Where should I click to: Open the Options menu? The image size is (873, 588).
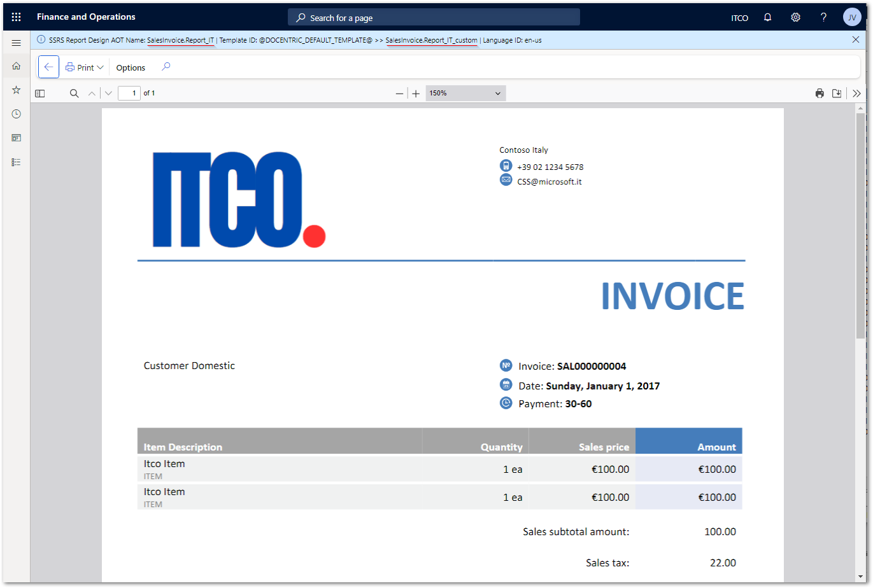pos(131,67)
